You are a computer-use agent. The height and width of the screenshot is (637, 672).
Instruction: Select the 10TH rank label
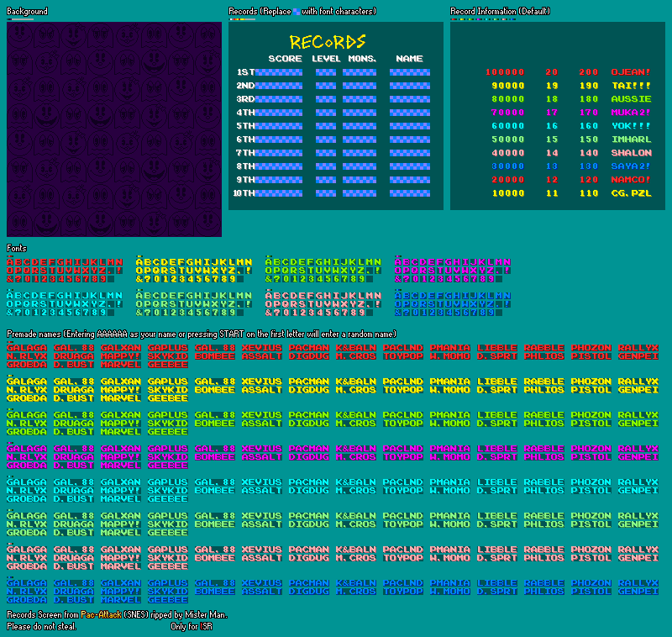(x=244, y=193)
